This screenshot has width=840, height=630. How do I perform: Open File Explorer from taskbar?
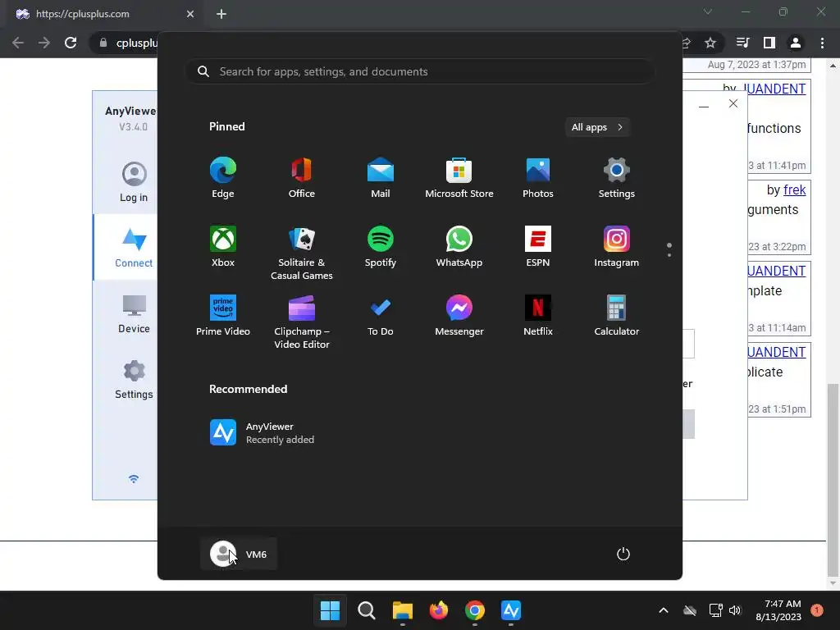[x=402, y=610]
